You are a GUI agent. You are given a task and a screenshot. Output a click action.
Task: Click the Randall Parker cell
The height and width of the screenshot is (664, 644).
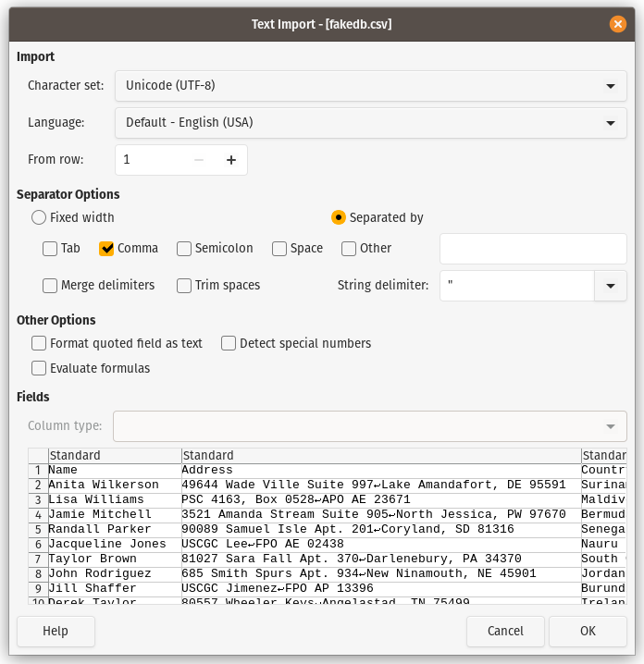pyautogui.click(x=115, y=529)
